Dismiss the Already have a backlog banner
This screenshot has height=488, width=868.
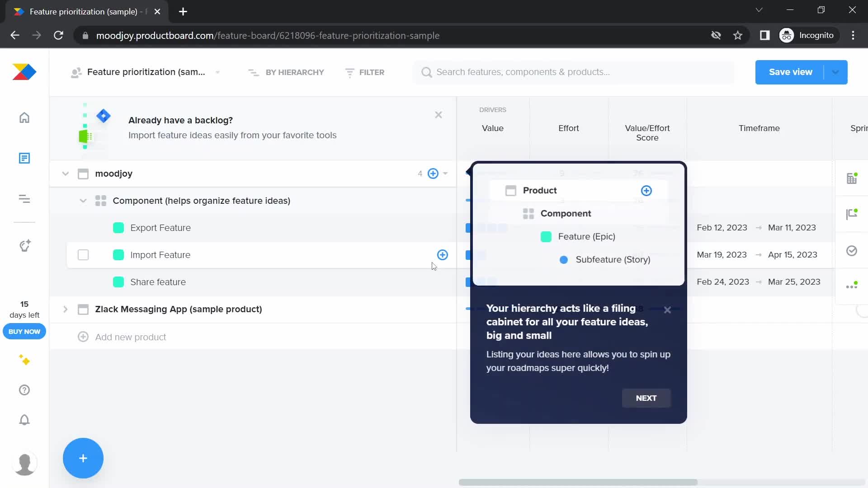(x=439, y=115)
